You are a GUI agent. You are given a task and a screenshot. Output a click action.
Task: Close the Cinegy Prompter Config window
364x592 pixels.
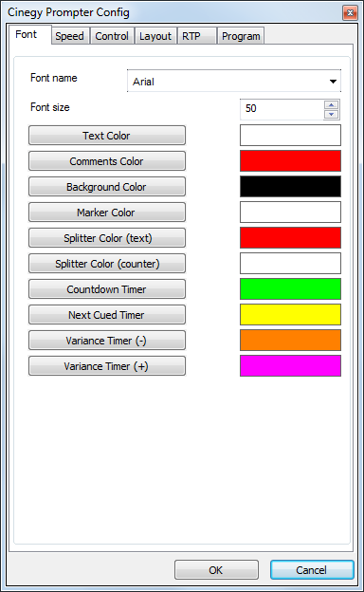click(350, 13)
